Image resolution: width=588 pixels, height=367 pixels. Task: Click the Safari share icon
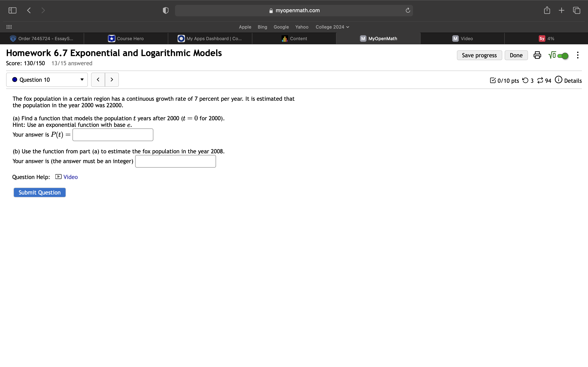click(547, 10)
